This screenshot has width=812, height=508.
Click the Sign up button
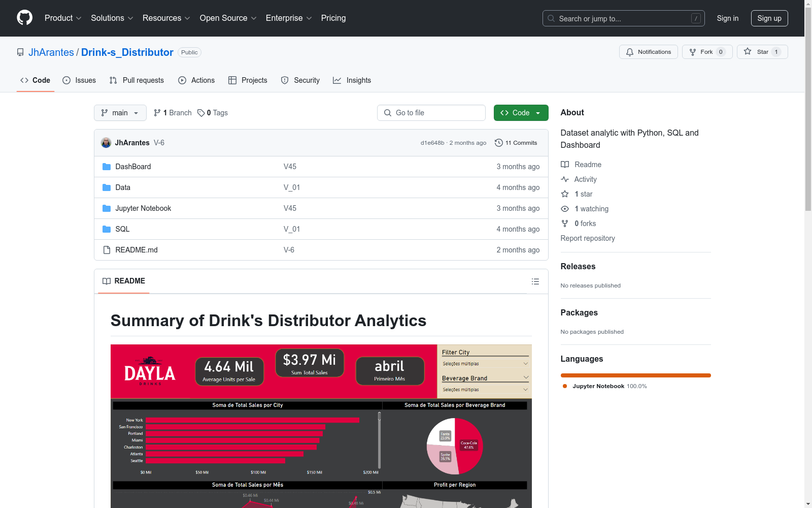769,18
